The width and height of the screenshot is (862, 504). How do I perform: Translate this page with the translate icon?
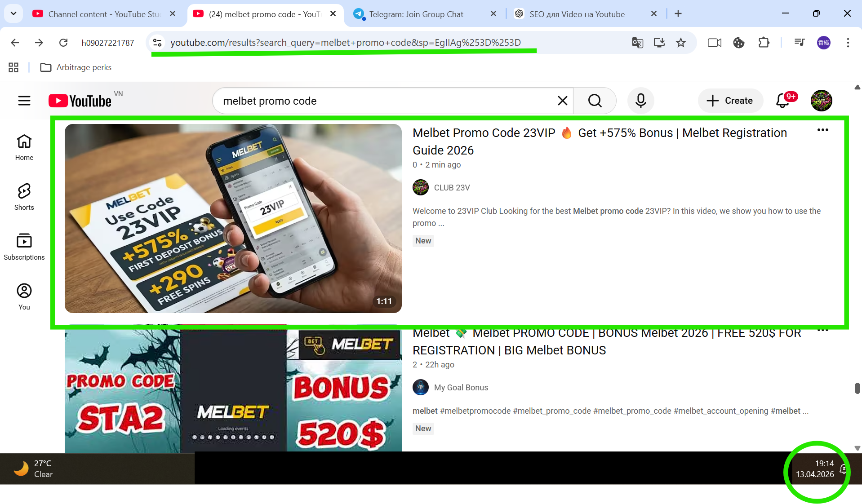point(637,43)
